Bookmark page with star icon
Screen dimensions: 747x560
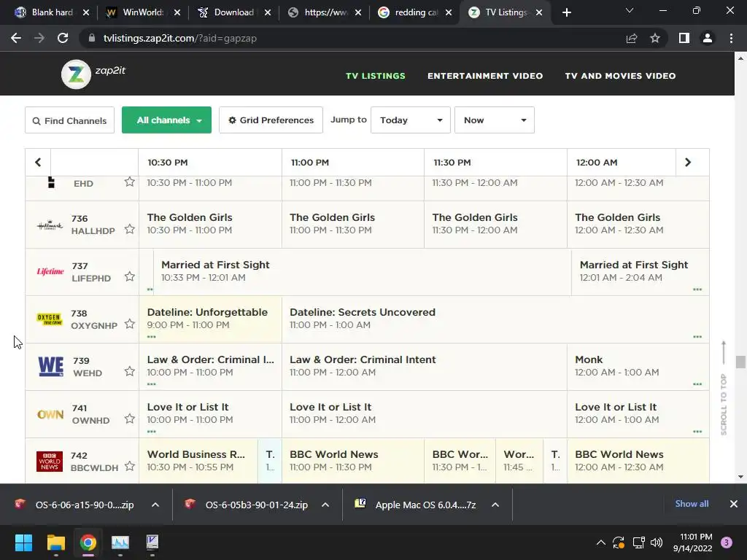click(x=655, y=38)
